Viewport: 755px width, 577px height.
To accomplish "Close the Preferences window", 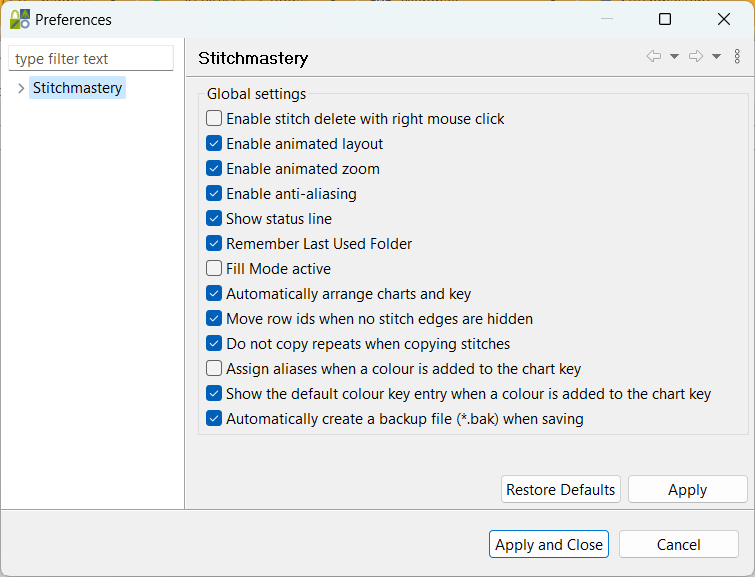I will 724,19.
